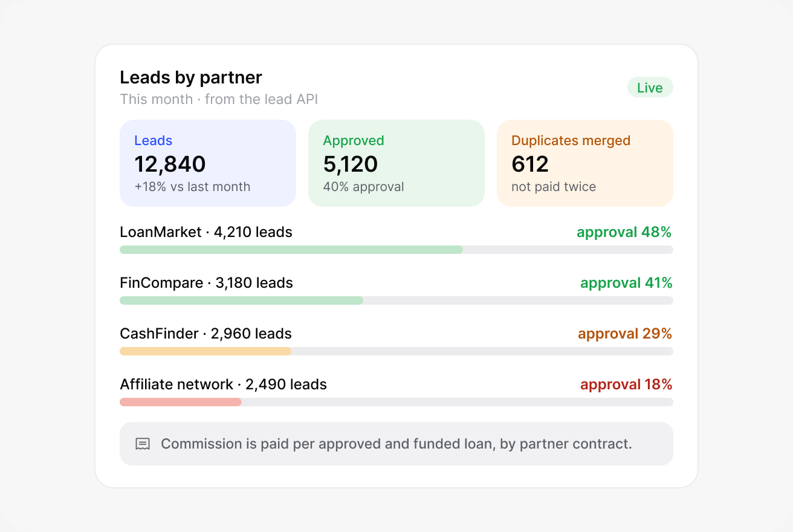The image size is (793, 532).
Task: Select "CashFinder · 2,960 leads" label
Action: pos(206,334)
